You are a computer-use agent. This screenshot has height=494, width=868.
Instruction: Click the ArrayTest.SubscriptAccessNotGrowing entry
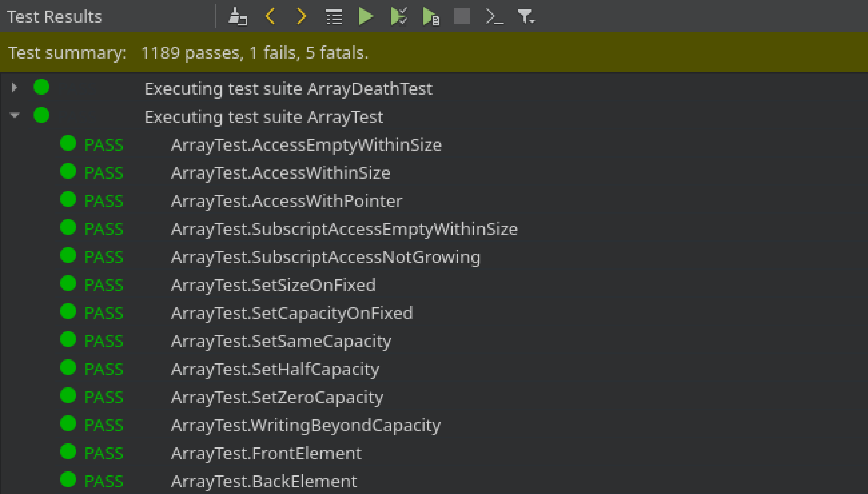click(325, 257)
